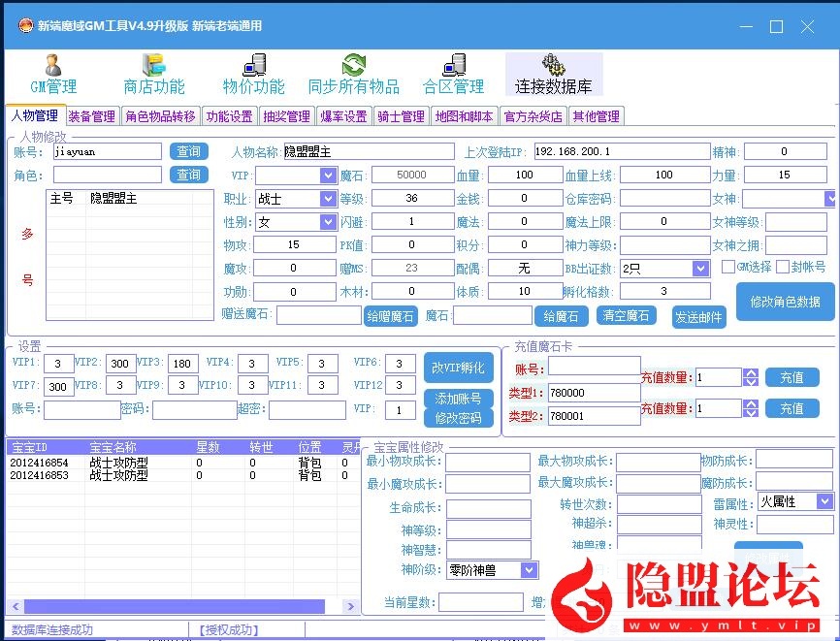The height and width of the screenshot is (641, 840).
Task: Open 功能设置 tab
Action: point(230,116)
